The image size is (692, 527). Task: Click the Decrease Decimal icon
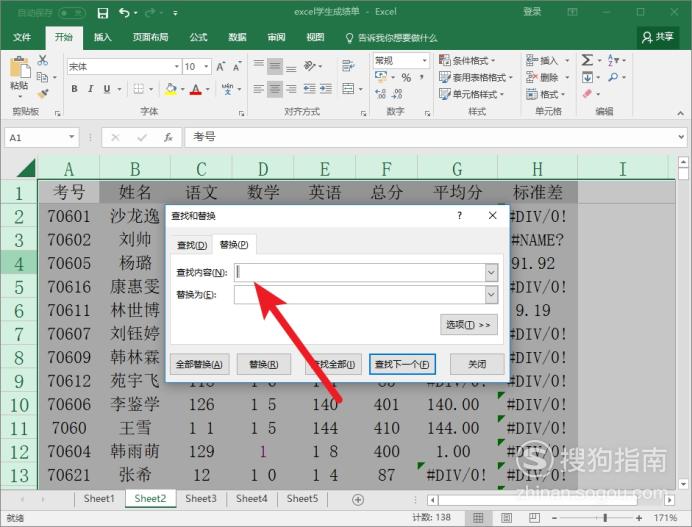(397, 94)
